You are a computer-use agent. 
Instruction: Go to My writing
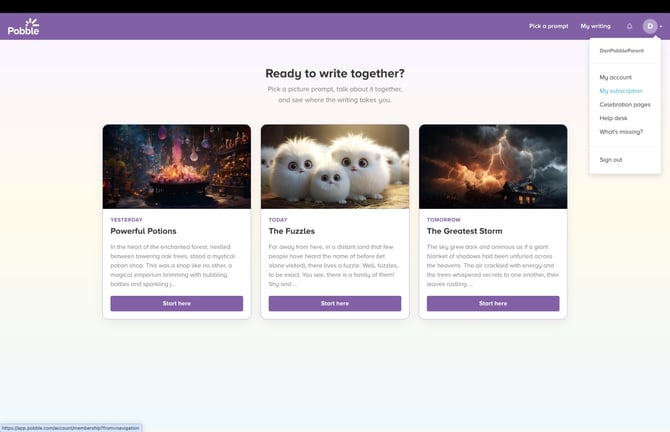click(x=595, y=26)
